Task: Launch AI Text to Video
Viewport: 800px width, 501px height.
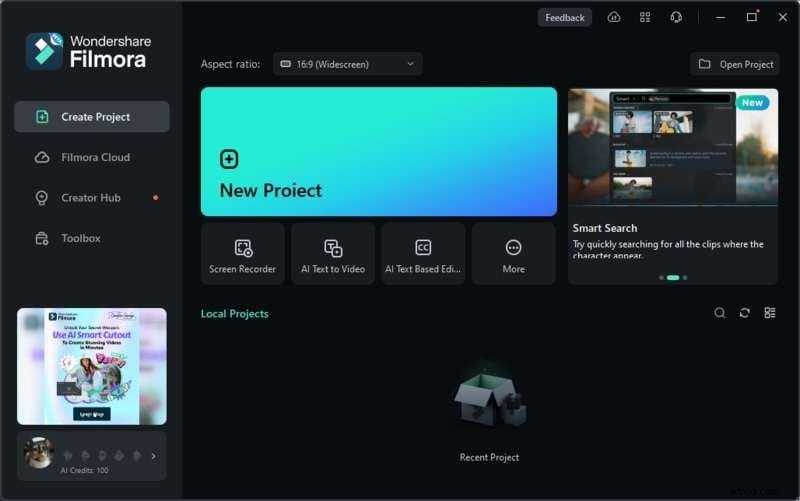Action: (333, 254)
